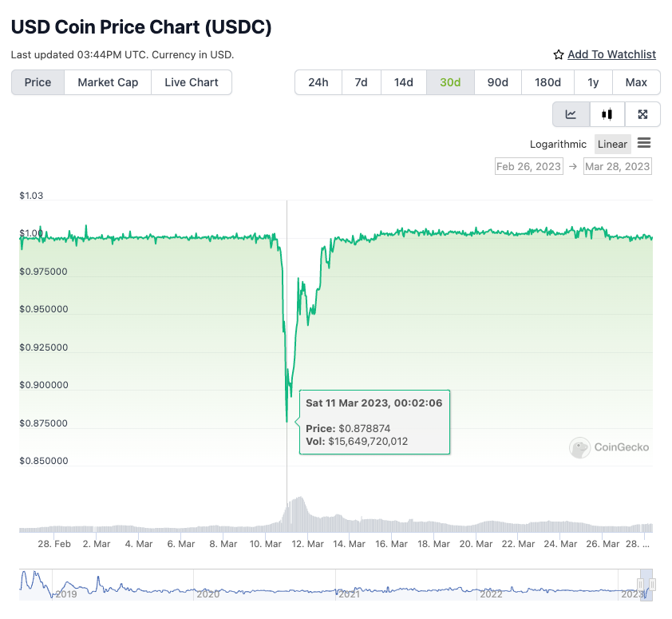This screenshot has height=619, width=672.
Task: Switch to line chart view icon
Action: coord(571,114)
